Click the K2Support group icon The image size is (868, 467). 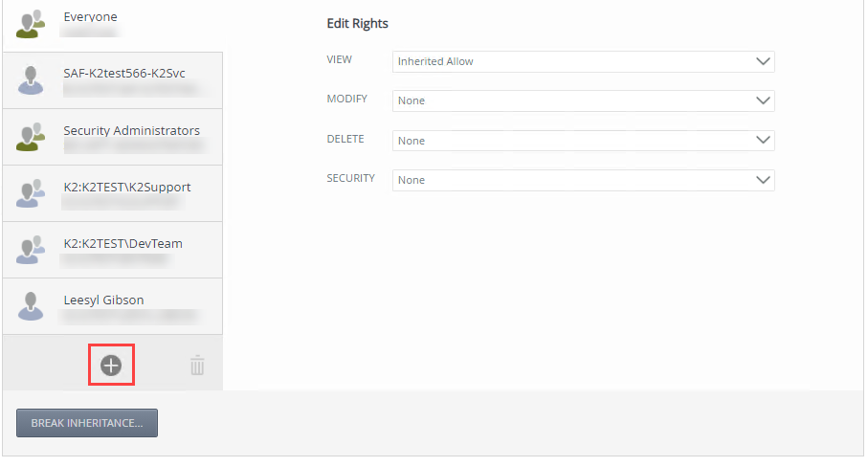click(31, 193)
